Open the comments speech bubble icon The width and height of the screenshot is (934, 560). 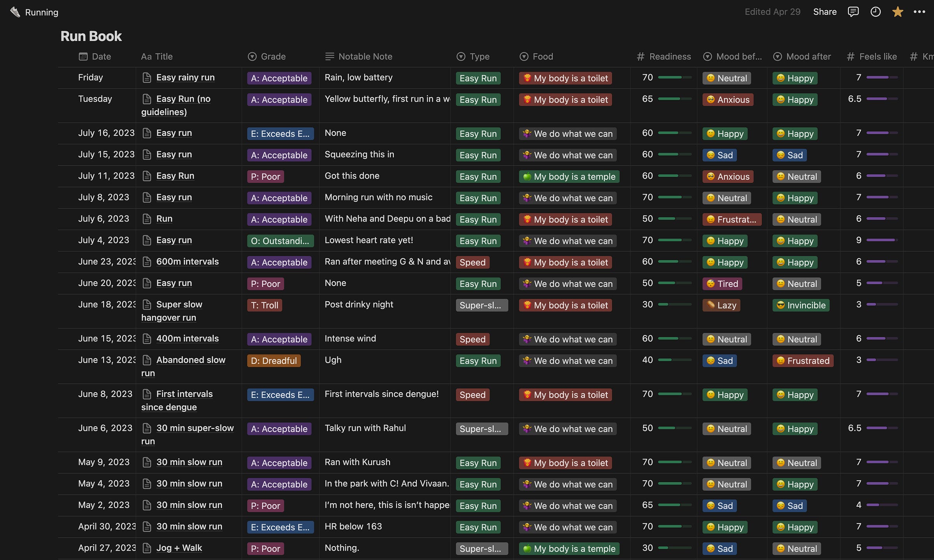coord(853,12)
